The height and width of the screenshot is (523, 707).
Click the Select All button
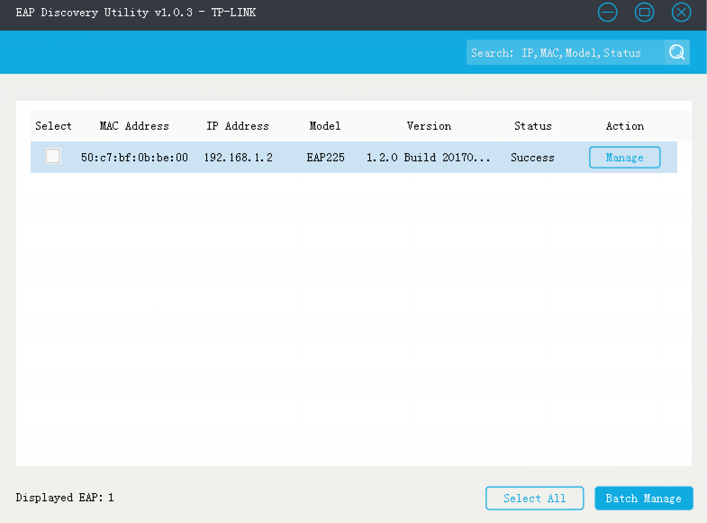[x=534, y=498]
